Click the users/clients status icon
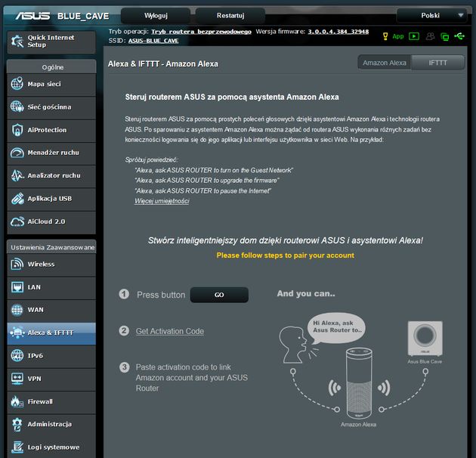This screenshot has width=476, height=458. 430,36
